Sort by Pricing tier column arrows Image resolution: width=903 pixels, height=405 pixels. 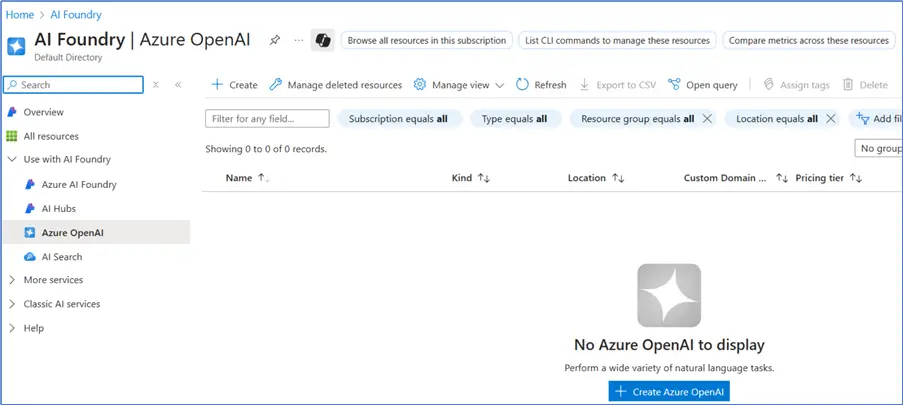tap(856, 179)
